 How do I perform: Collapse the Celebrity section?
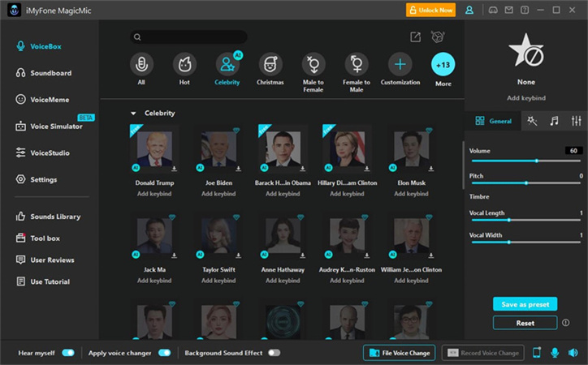tap(133, 113)
